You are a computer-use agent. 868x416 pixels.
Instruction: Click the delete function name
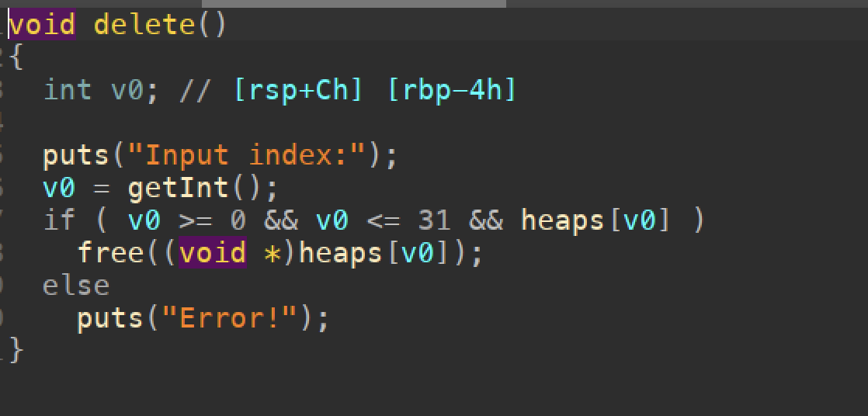144,25
